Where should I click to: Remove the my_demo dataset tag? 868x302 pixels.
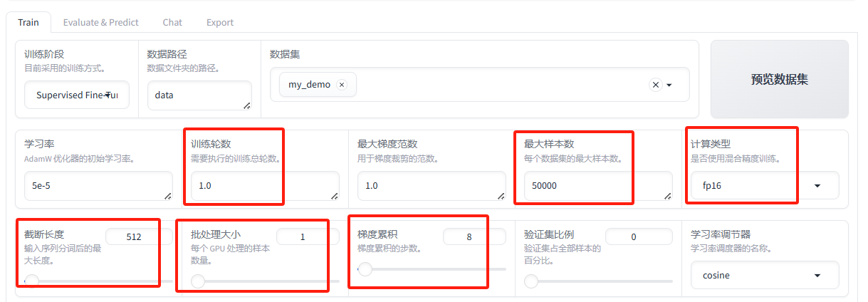point(342,85)
